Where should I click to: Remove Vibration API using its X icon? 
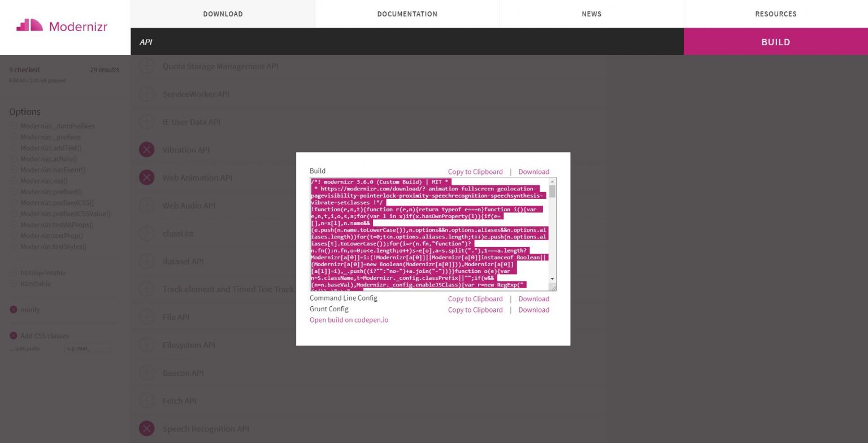(146, 149)
